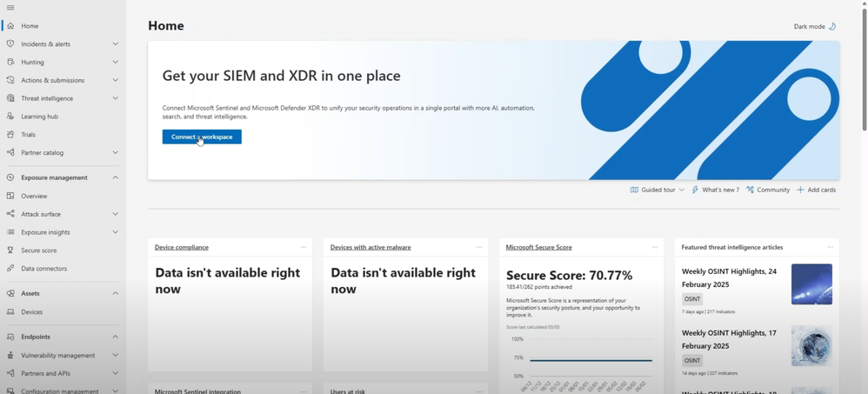Open the Guided tour dropdown arrow
The height and width of the screenshot is (394, 868).
pos(682,190)
